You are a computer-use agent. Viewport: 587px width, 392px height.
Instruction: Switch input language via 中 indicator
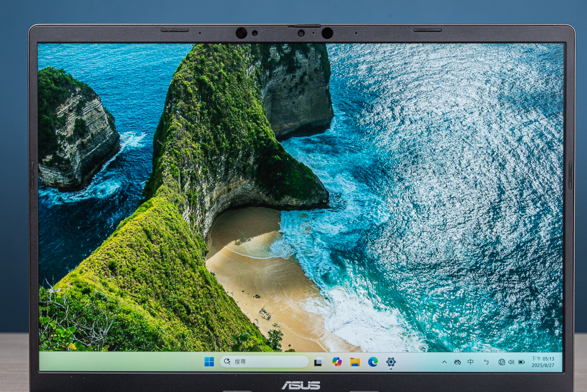pyautogui.click(x=471, y=361)
